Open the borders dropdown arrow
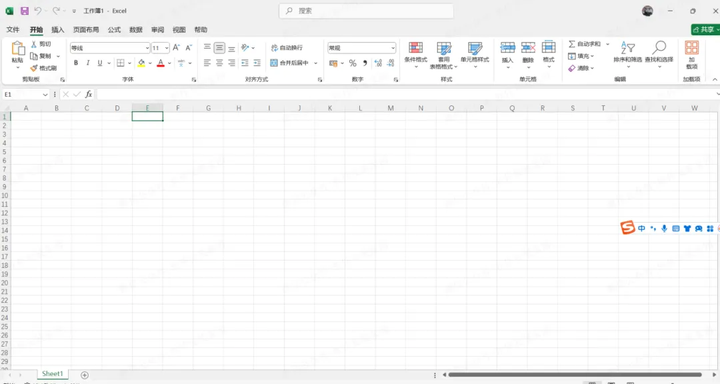720x384 pixels. pyautogui.click(x=129, y=63)
